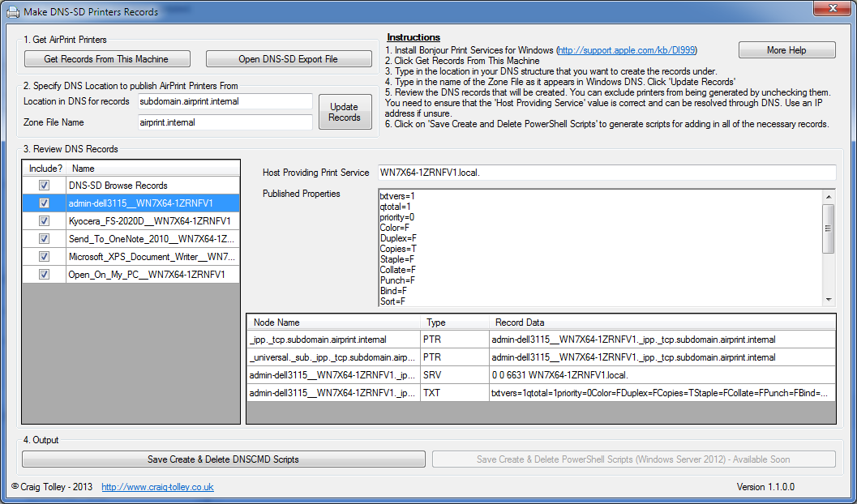Click Get Records From This Machine button
Viewport: 857px width, 504px height.
(107, 59)
